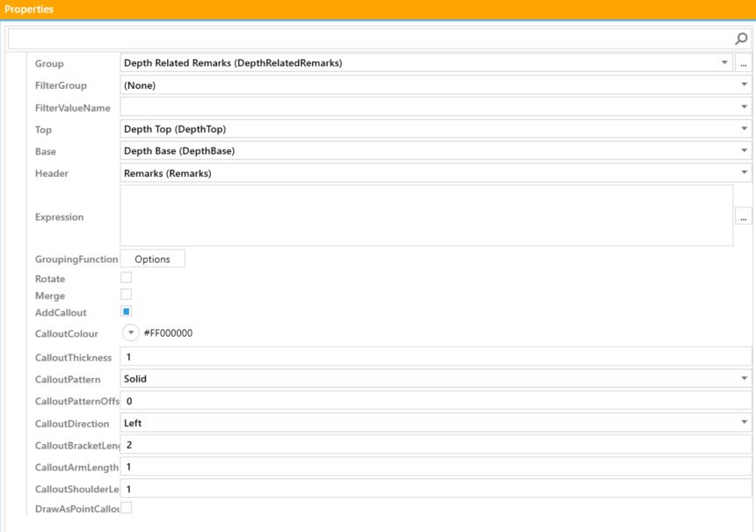
Task: Click the CalloutThickness property label
Action: tap(73, 357)
